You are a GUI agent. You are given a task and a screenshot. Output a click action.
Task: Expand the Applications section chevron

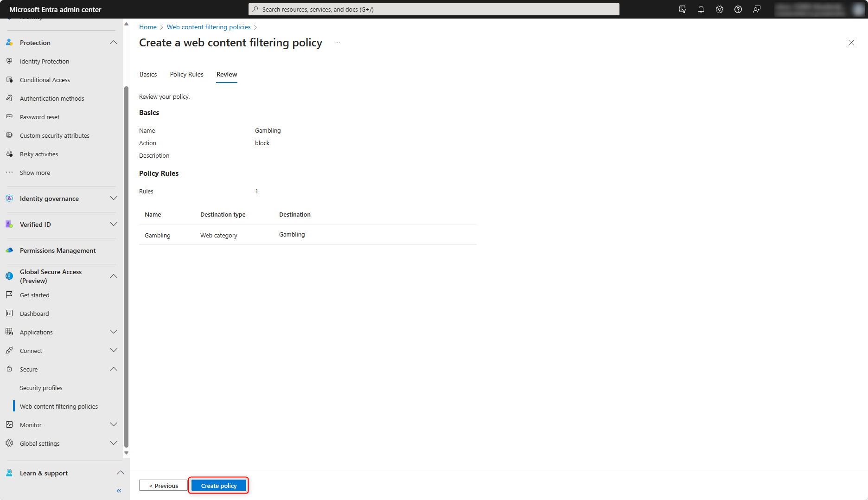click(x=114, y=332)
